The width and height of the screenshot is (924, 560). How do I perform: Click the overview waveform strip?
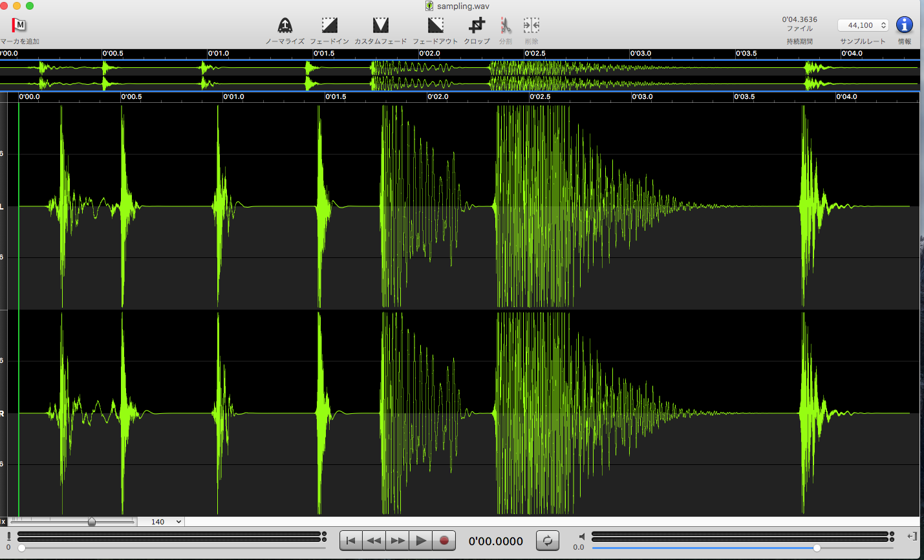[460, 75]
